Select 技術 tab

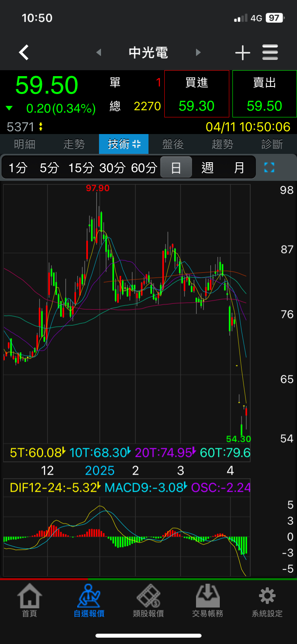(x=124, y=144)
